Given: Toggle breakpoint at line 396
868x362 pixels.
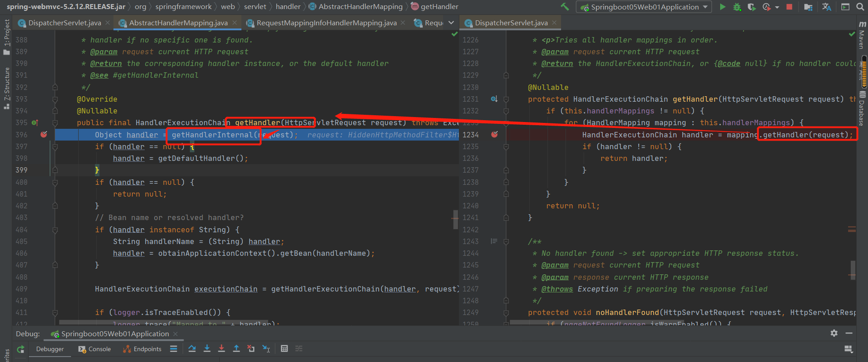Looking at the screenshot, I should [x=44, y=135].
